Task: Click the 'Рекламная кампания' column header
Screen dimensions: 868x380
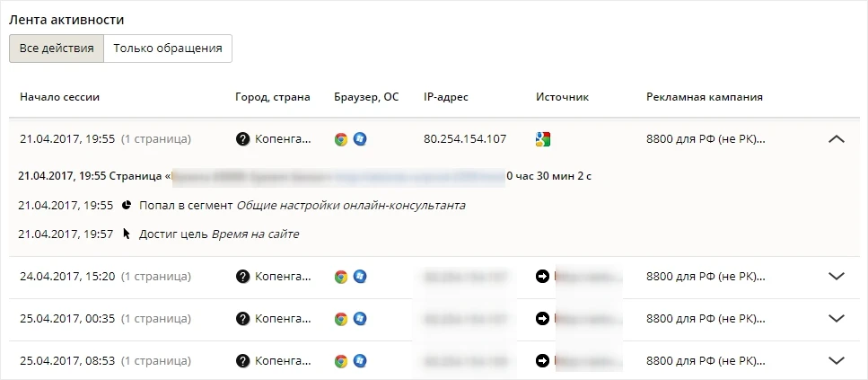Action: pyautogui.click(x=705, y=97)
